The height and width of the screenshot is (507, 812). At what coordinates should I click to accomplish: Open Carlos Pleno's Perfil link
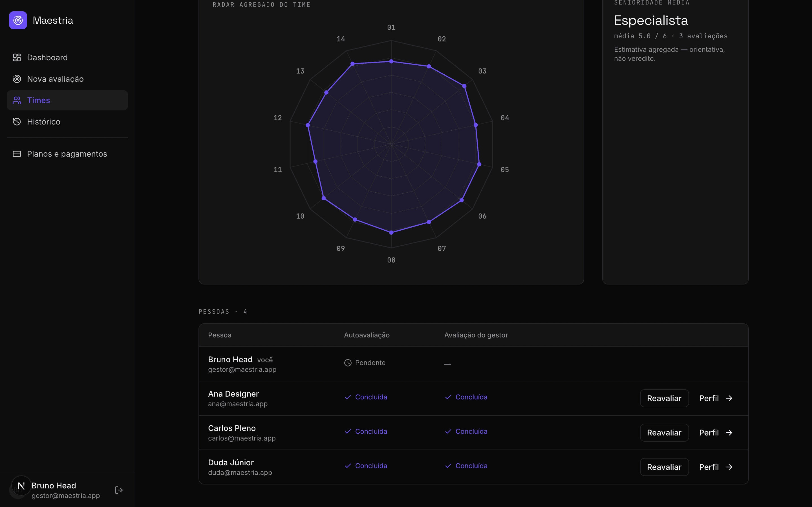(x=716, y=433)
